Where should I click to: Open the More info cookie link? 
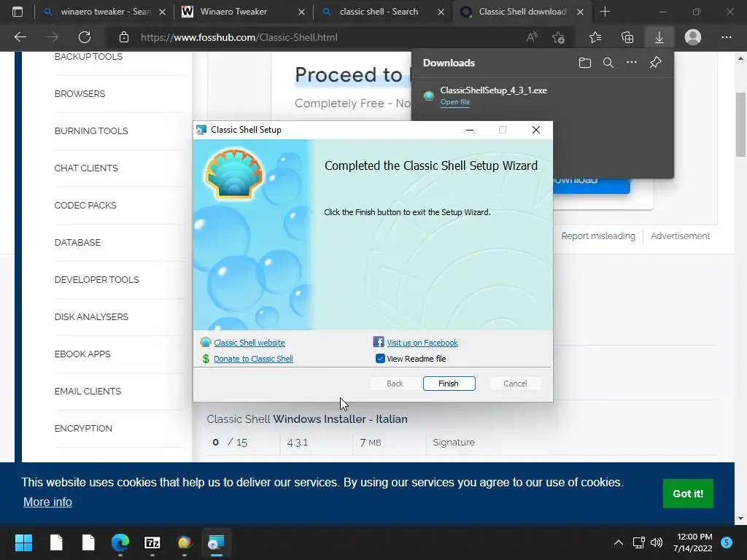click(47, 502)
